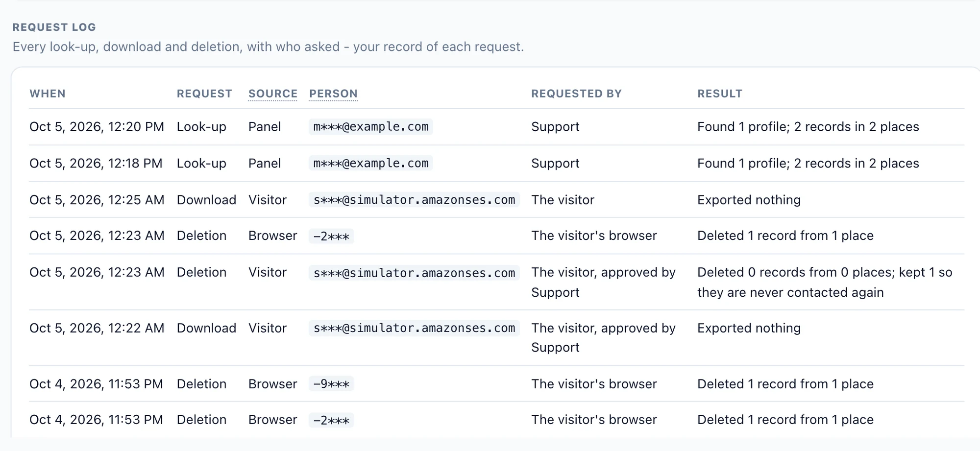Viewport: 980px width, 451px height.
Task: Click "The visitor's browser" in the -9*** row
Action: point(594,384)
